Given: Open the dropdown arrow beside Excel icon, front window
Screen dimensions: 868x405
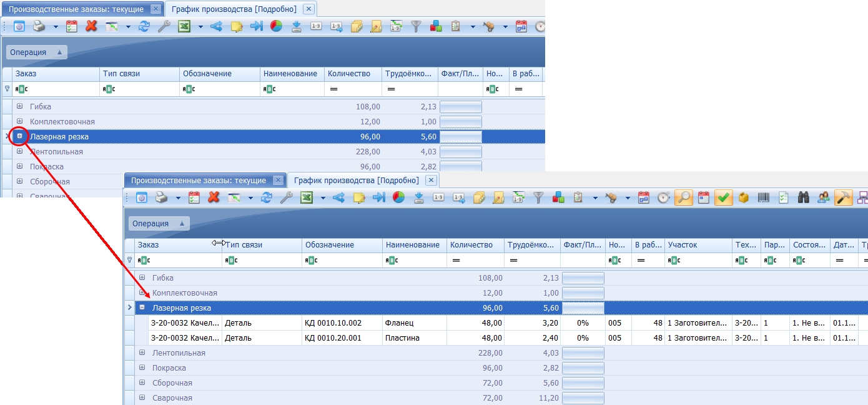Looking at the screenshot, I should [x=323, y=198].
